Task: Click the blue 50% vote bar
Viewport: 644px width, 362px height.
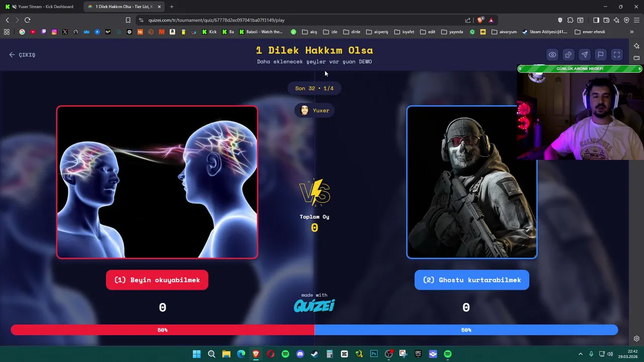Action: coord(466,330)
